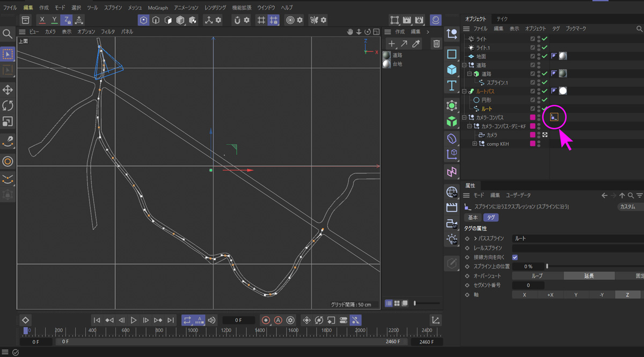Toggle the green checkmark for 地面 object

point(545,56)
